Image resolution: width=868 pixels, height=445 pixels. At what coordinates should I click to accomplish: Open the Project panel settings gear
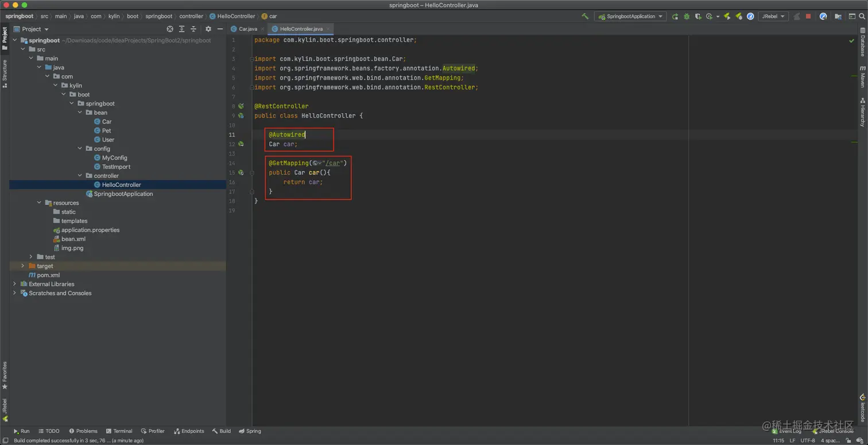pyautogui.click(x=208, y=29)
